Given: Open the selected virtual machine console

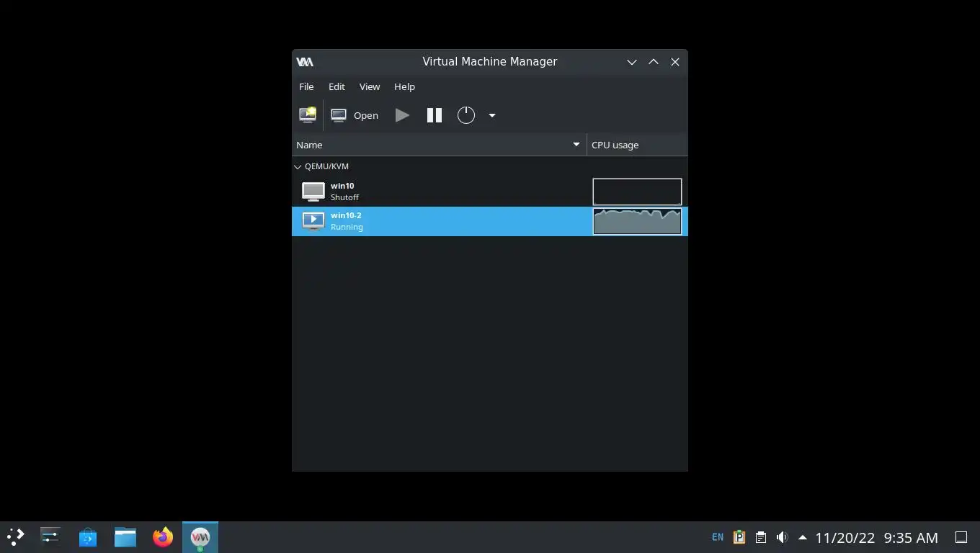Looking at the screenshot, I should [x=355, y=115].
